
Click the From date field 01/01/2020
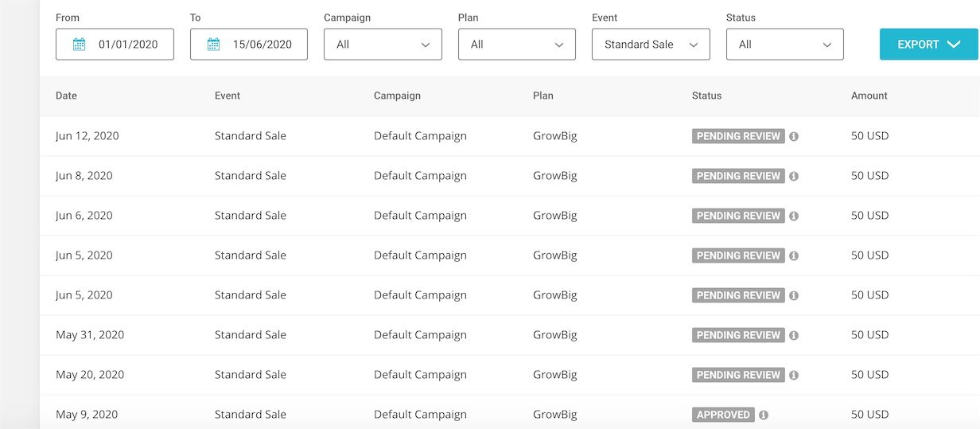point(127,45)
